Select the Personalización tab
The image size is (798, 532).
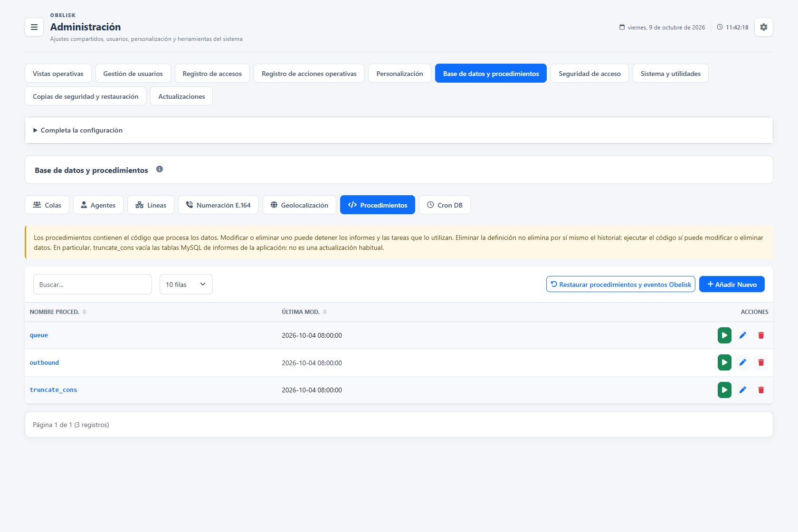(x=399, y=74)
